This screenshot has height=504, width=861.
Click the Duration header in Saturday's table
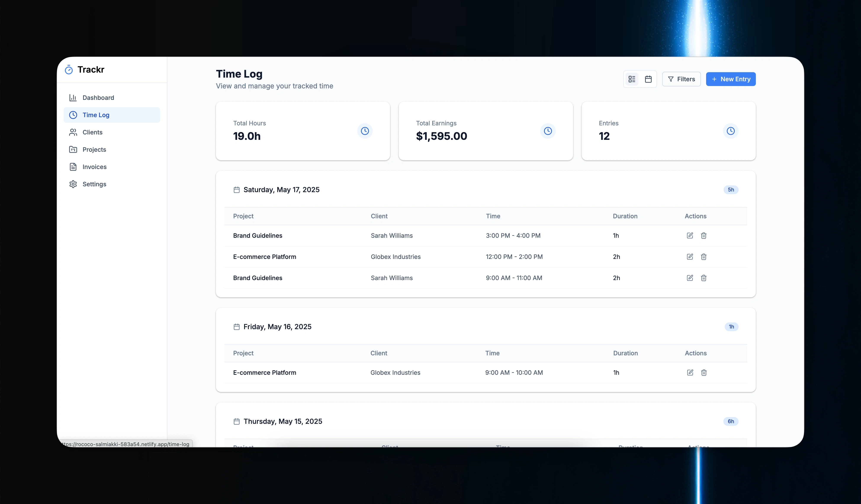625,216
